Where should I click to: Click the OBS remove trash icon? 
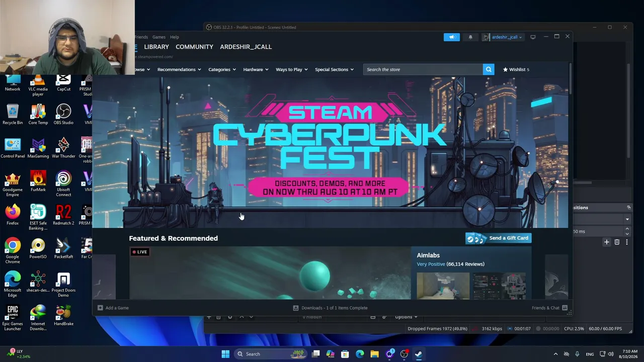point(617,242)
